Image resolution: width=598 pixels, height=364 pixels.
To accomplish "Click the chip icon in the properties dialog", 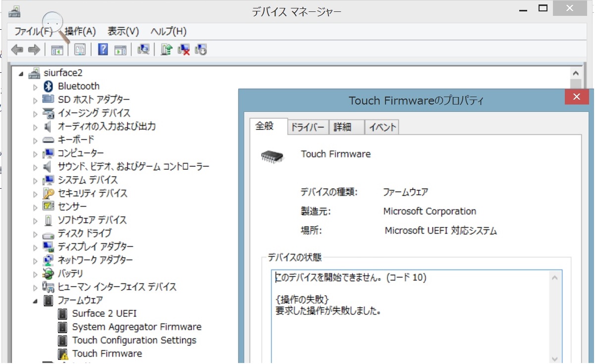I will pyautogui.click(x=272, y=156).
